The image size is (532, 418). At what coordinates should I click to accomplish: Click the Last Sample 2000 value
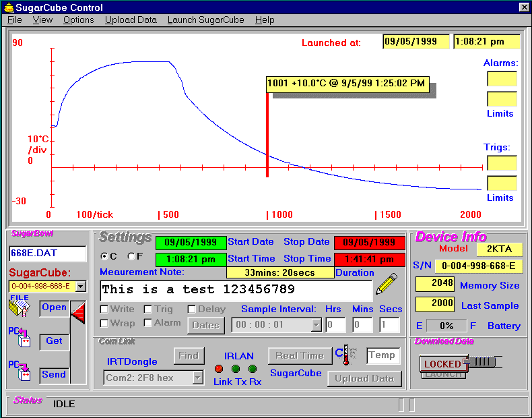tap(434, 304)
